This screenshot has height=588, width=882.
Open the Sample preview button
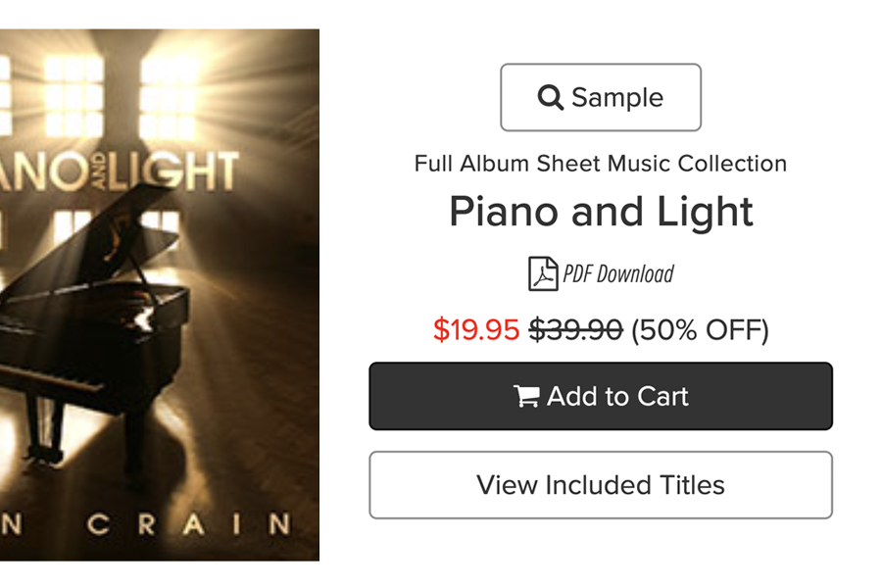(x=601, y=97)
